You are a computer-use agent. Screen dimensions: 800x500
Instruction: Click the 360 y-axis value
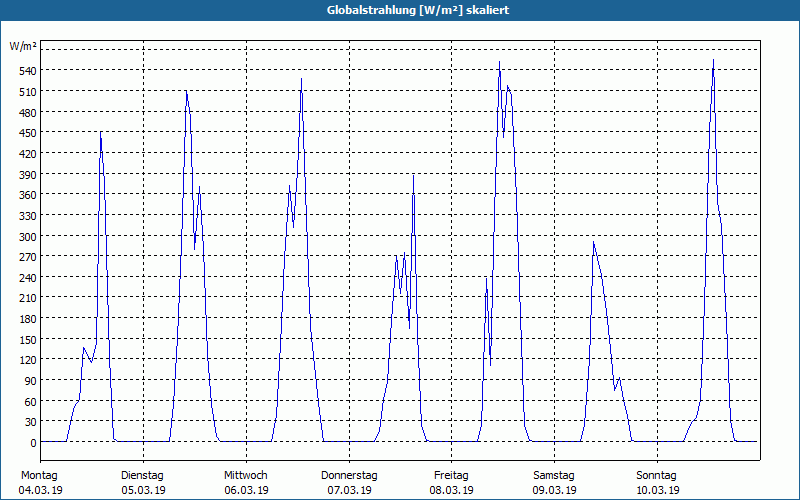click(27, 195)
